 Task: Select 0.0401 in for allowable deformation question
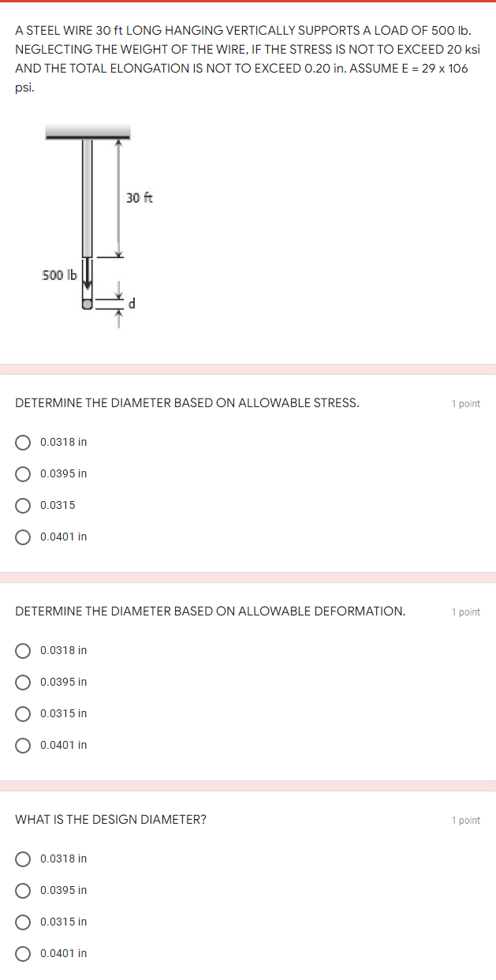click(23, 745)
